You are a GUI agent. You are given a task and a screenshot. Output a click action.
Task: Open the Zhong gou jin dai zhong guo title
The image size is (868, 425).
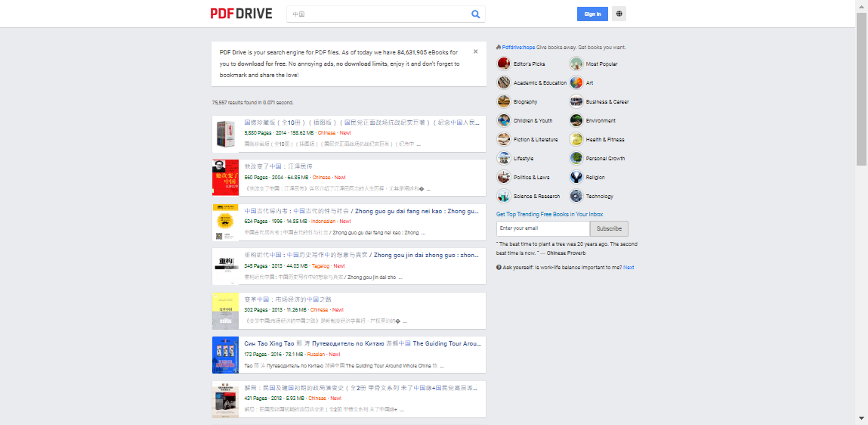click(x=362, y=255)
